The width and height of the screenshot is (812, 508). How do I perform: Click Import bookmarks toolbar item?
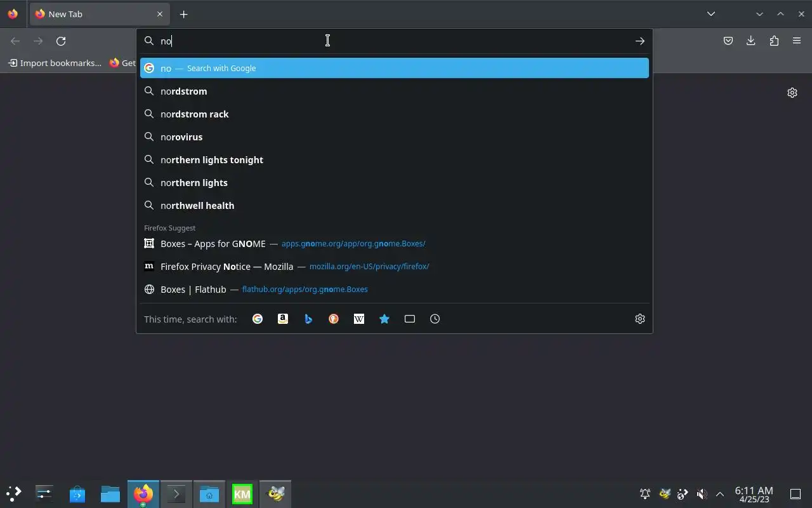point(55,63)
